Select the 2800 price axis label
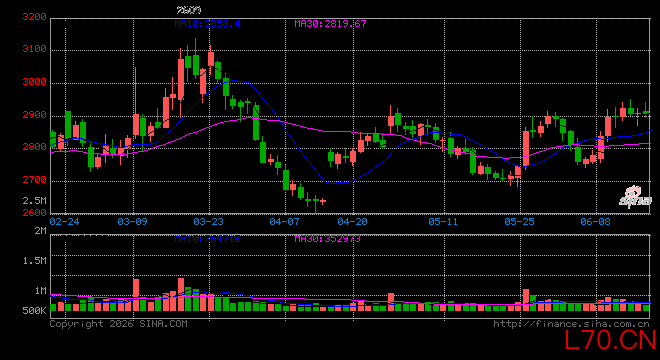 35,147
